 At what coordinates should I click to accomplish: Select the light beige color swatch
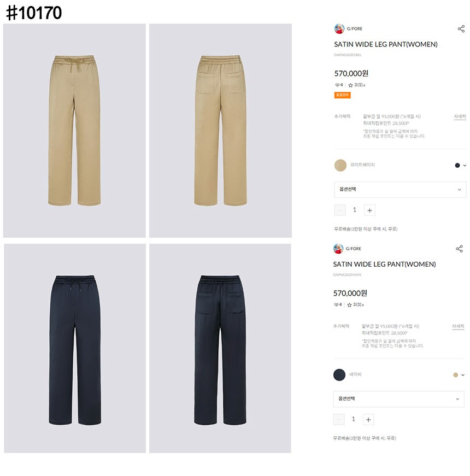[340, 165]
